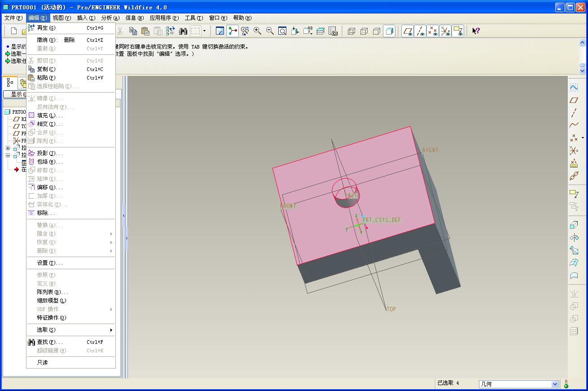This screenshot has height=391, width=588.
Task: Select the Revolve tool in right toolbar
Action: pyautogui.click(x=574, y=237)
